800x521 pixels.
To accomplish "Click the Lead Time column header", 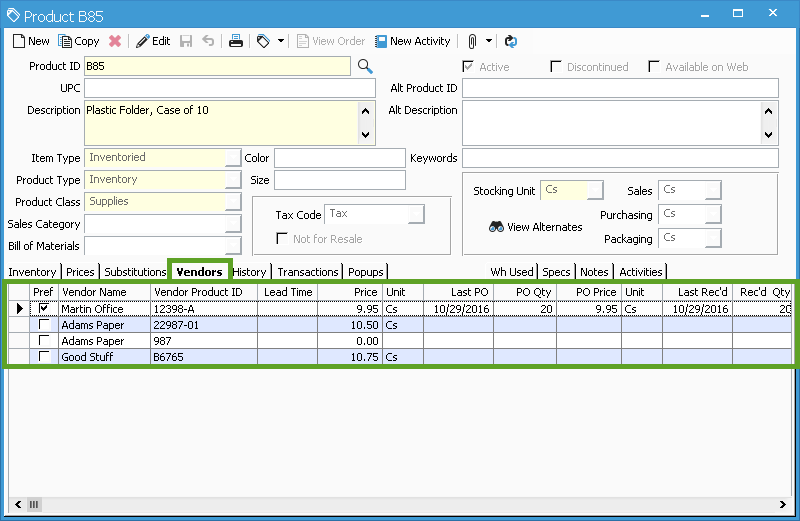I will 288,292.
